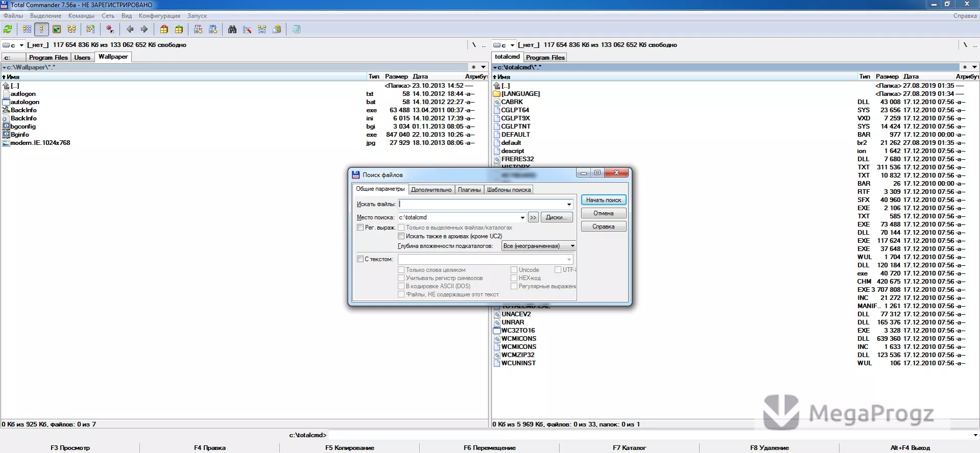Launch the Notepad toolbar icon
980x453 pixels.
[x=297, y=30]
